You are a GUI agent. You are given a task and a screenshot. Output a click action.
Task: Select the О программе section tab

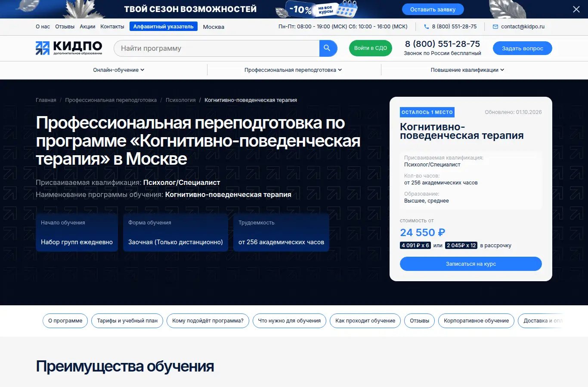(65, 321)
